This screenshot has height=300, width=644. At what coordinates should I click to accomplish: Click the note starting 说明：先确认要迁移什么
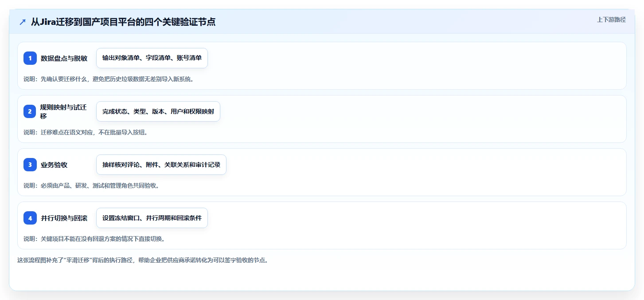109,79
